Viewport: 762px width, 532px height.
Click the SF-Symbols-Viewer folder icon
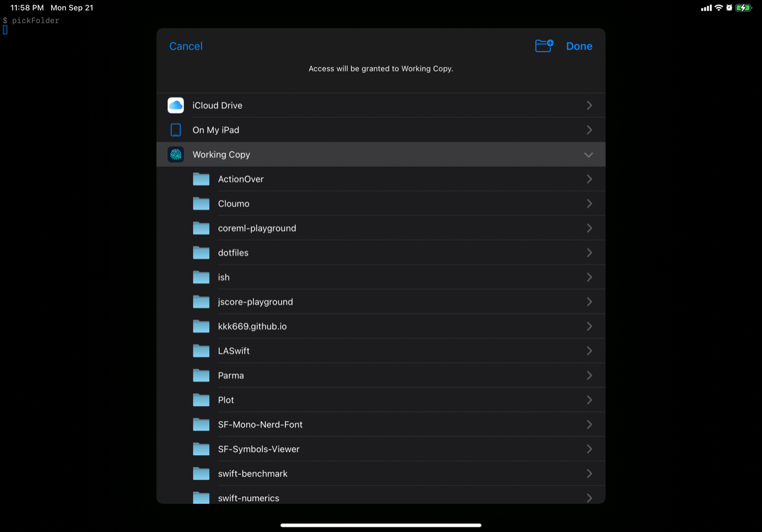(201, 449)
